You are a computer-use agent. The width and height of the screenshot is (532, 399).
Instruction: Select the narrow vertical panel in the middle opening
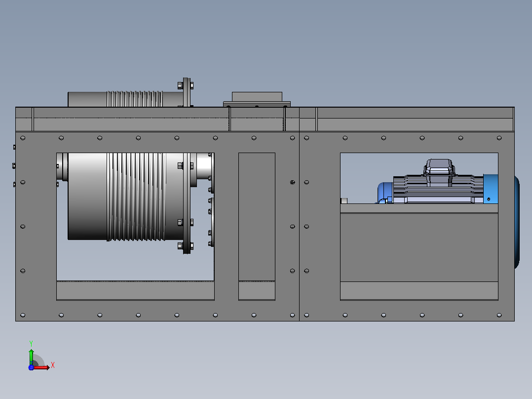coord(257,217)
